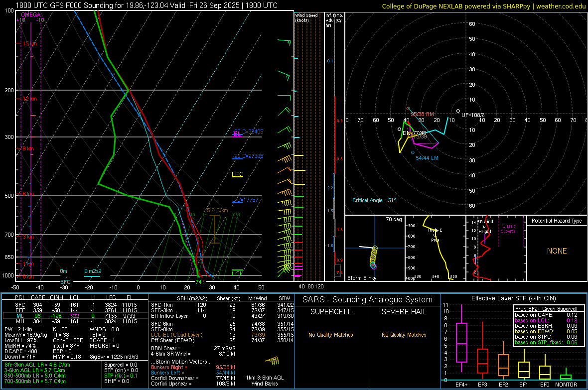The width and height of the screenshot is (588, 390).
Task: Select the UP=108/6 hodograph label
Action: coord(473,115)
